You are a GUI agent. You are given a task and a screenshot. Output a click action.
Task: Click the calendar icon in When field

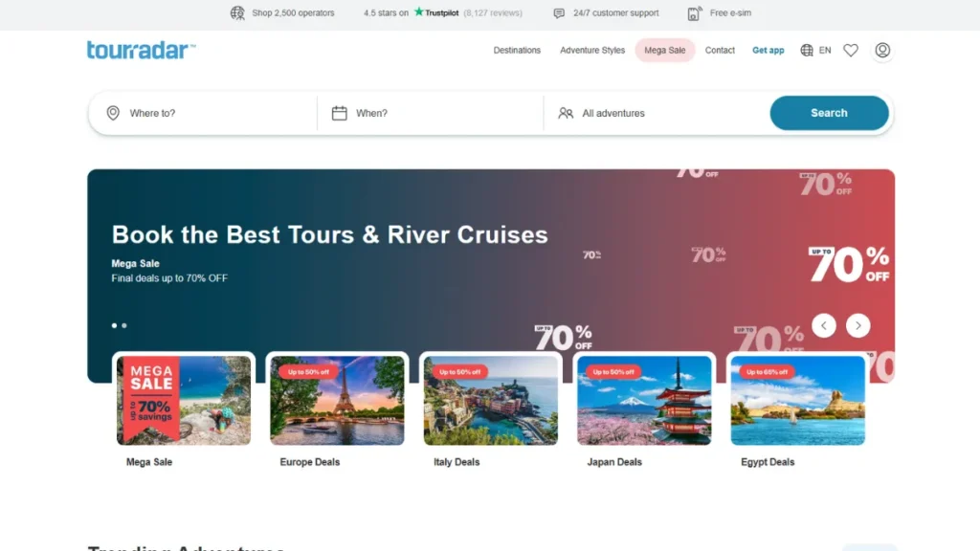coord(340,113)
